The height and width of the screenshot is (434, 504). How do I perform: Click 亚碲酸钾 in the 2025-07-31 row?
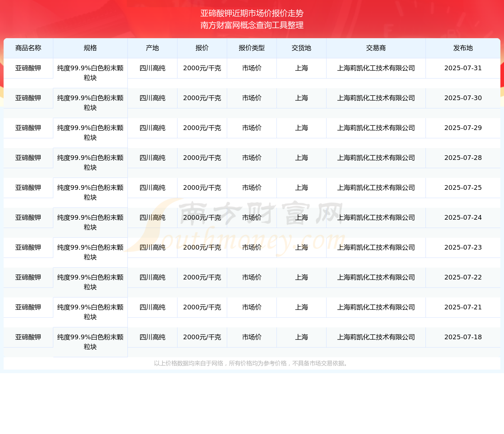click(28, 68)
